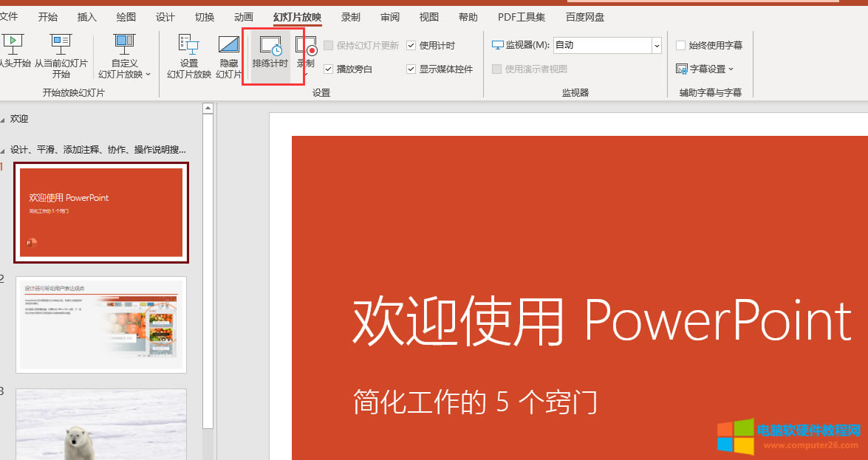The image size is (868, 460).
Task: Open the Monitor (监视器) dropdown list
Action: [x=656, y=46]
